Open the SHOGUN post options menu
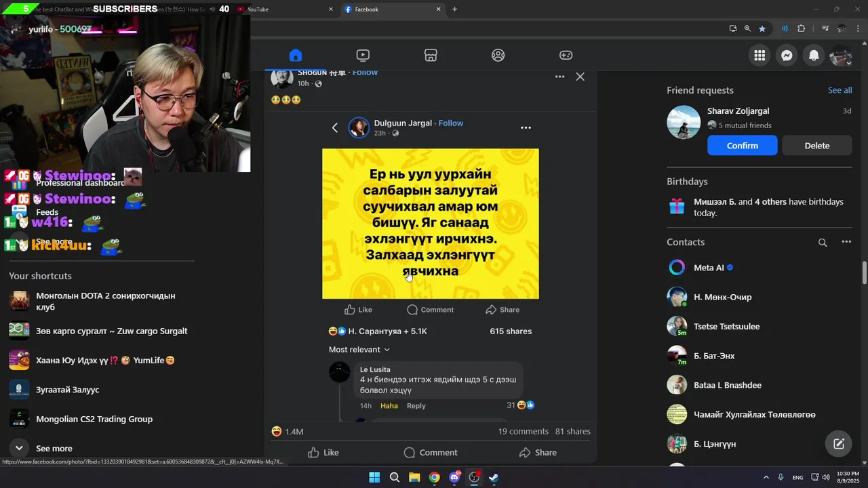868x488 pixels. (x=559, y=77)
